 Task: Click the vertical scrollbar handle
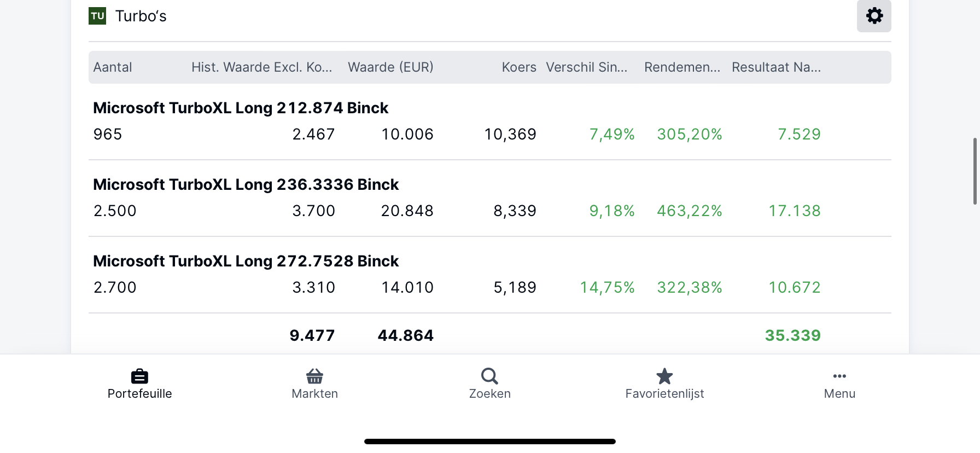tap(975, 171)
